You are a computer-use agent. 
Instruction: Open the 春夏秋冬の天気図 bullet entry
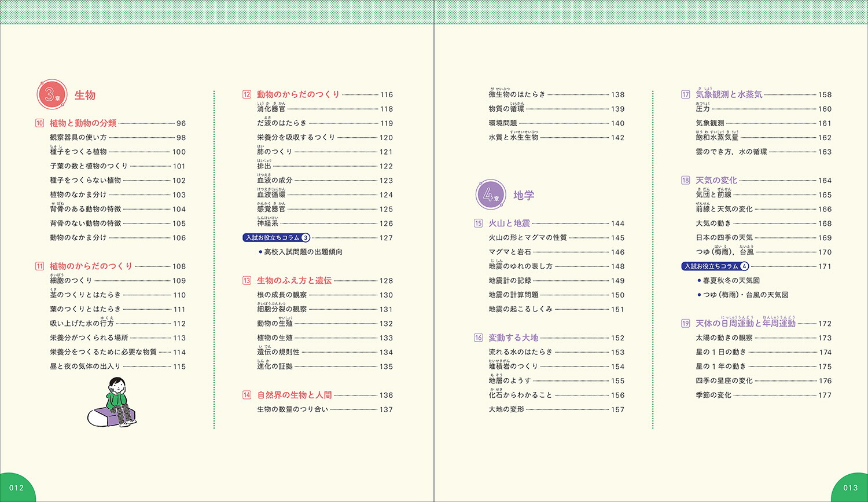click(731, 280)
